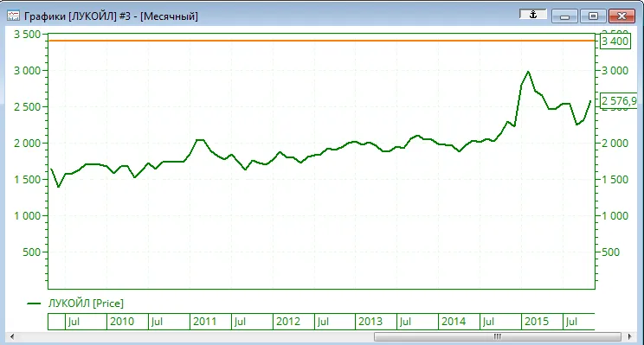644x345 pixels.
Task: Click the 2014 label on time axis
Action: tap(454, 321)
